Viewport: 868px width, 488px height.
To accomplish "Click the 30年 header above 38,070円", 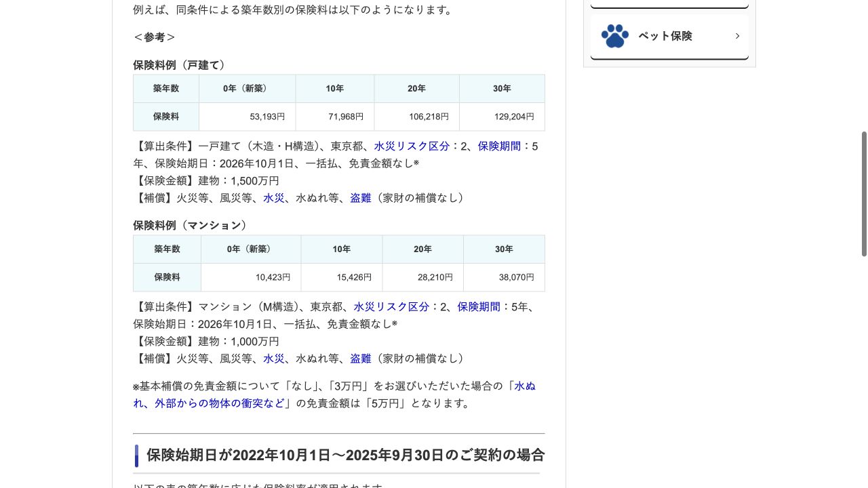I will coord(505,249).
